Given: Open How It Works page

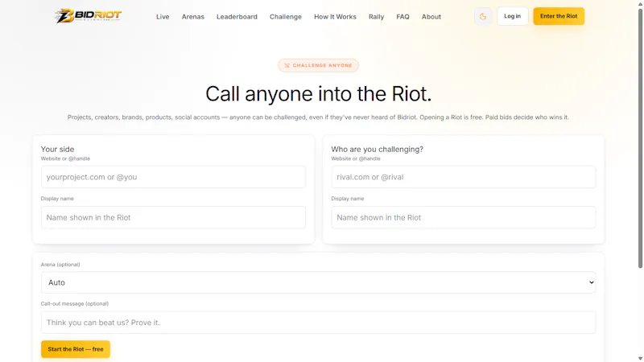Looking at the screenshot, I should pos(335,17).
